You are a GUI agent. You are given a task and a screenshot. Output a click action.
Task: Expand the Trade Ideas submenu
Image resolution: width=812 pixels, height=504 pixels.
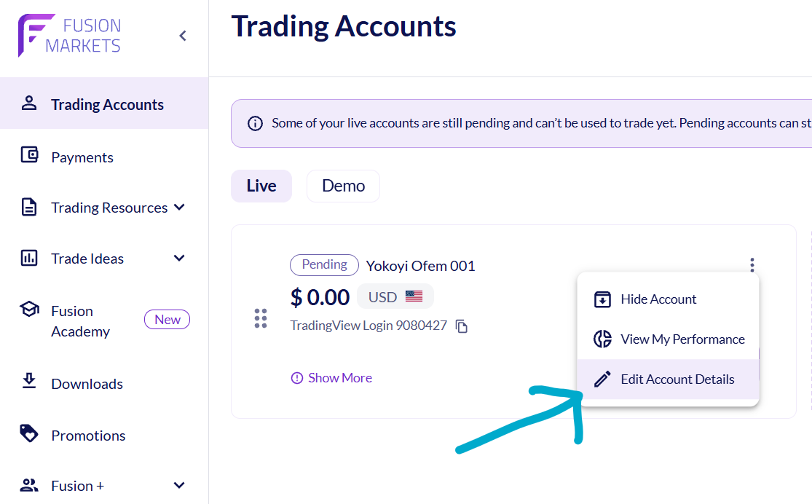click(179, 258)
